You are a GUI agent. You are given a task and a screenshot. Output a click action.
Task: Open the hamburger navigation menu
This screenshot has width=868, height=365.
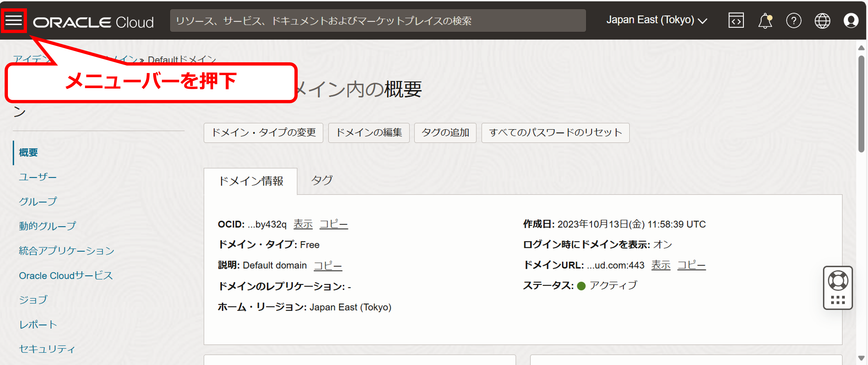(x=13, y=20)
